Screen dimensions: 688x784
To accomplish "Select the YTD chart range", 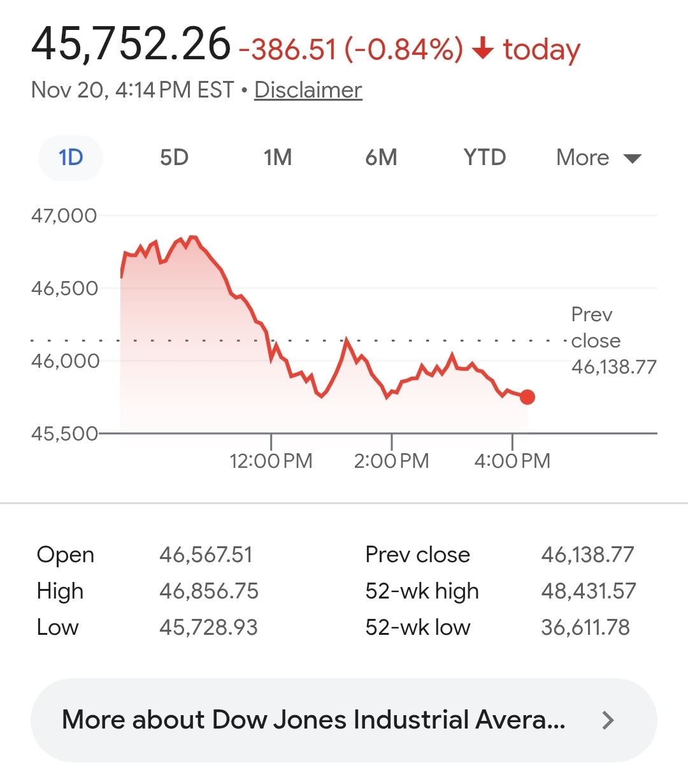I will click(x=485, y=157).
